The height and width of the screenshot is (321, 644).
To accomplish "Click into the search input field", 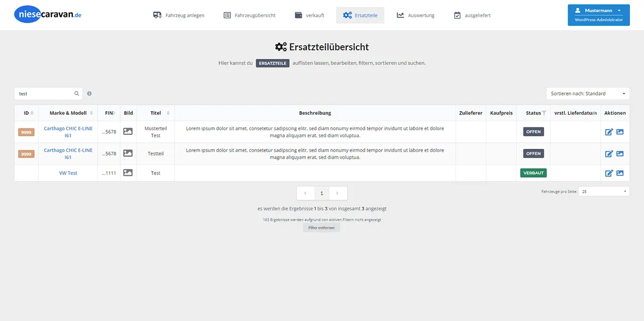I will 44,94.
